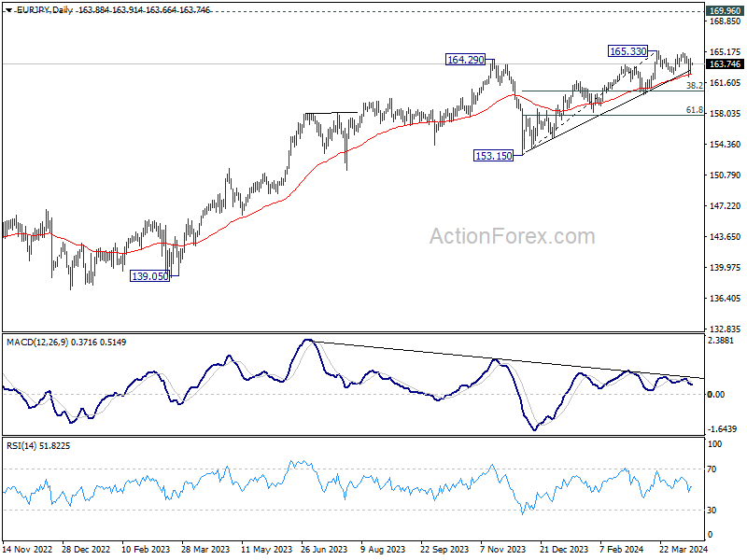The image size is (747, 560).
Task: Click the 11 May 2023 date label
Action: 266,549
